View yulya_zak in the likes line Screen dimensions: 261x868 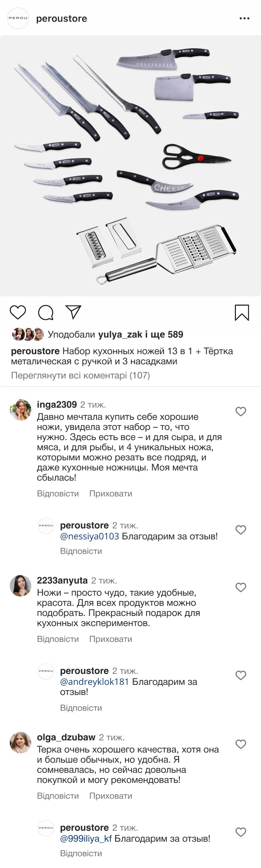click(x=120, y=334)
